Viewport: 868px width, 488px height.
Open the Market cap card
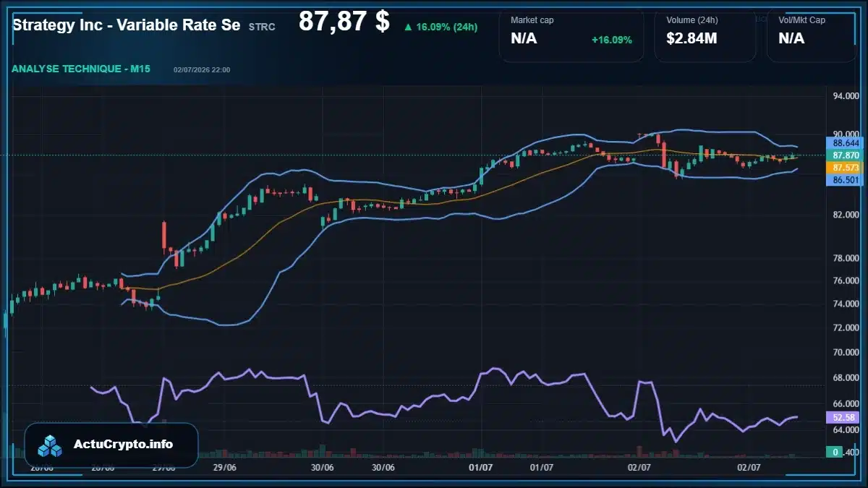[571, 35]
